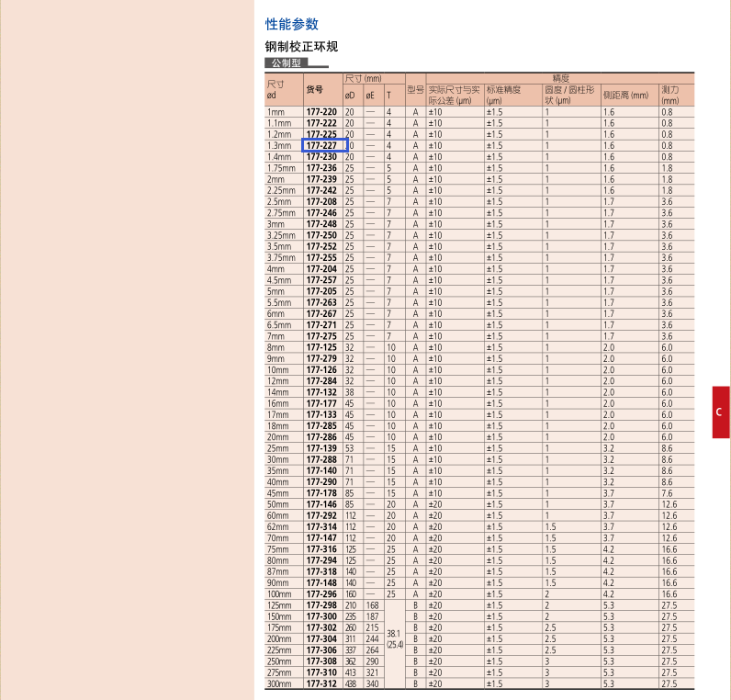
Task: Click the 型号 column header
Action: tap(415, 89)
